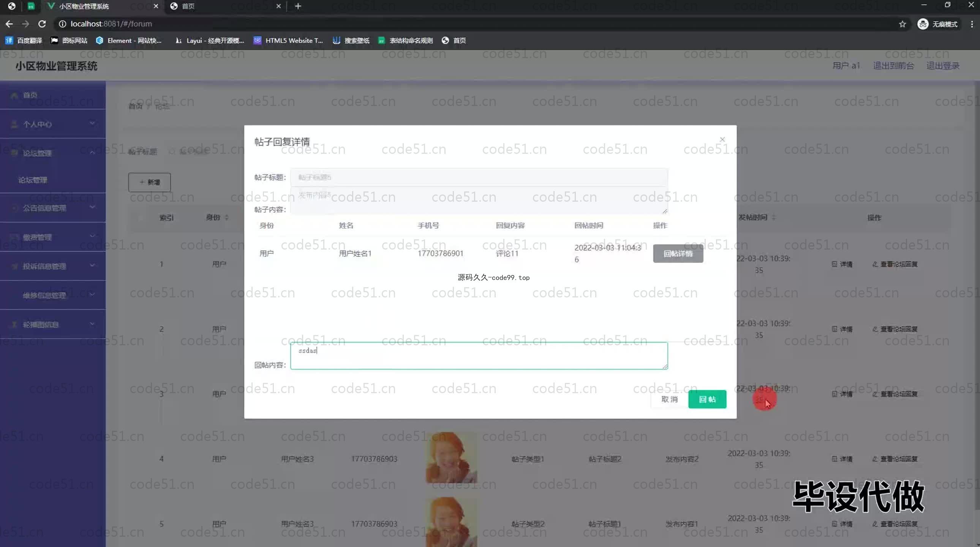Screen dimensions: 980x547
Task: Click the 首页 breadcrumb link
Action: 135,106
